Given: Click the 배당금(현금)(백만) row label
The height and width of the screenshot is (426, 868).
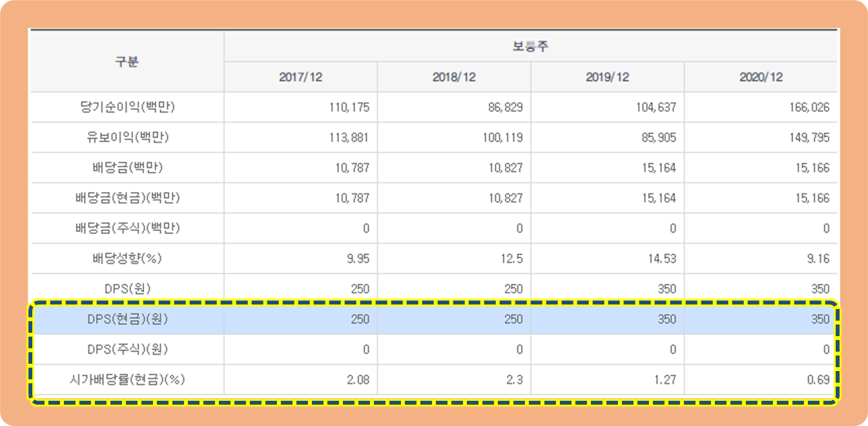Looking at the screenshot, I should (x=127, y=198).
